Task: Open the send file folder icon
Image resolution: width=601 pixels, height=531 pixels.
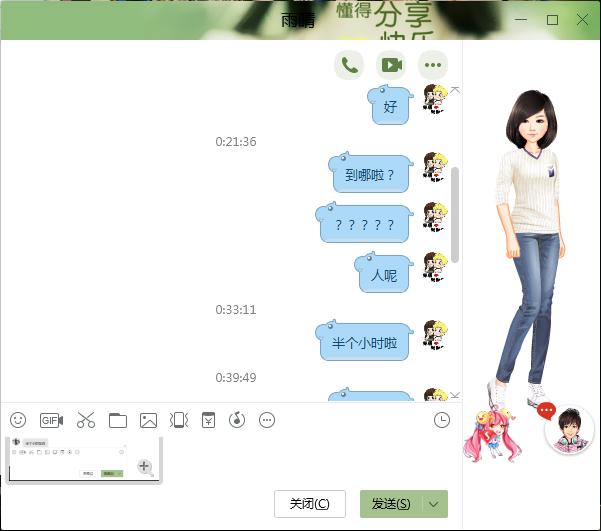Action: tap(118, 421)
